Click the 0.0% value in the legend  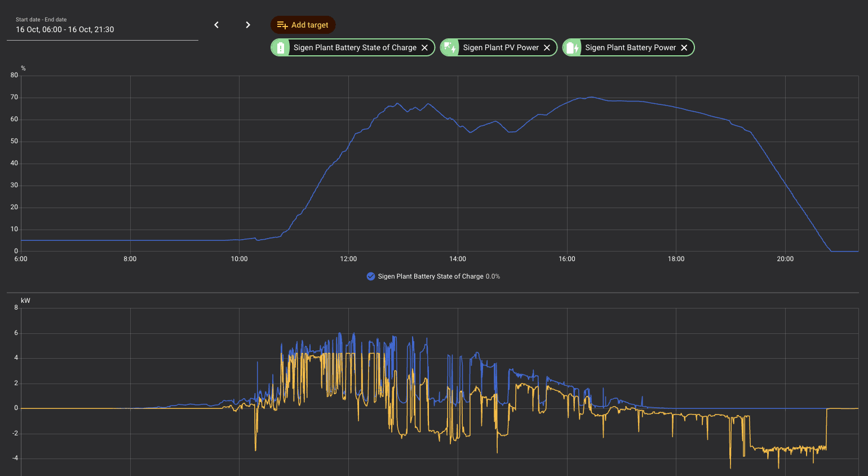tap(493, 276)
